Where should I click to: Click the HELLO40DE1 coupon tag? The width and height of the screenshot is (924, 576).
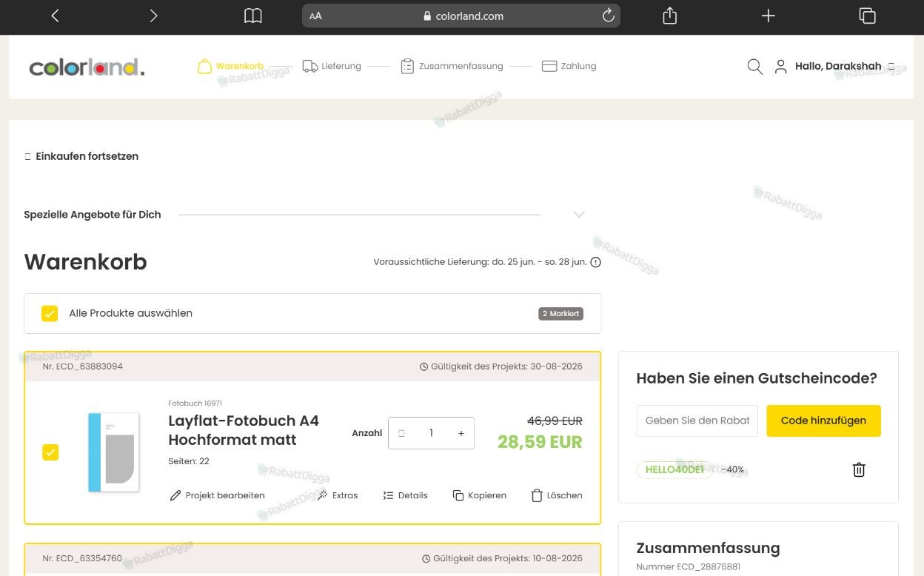pos(674,469)
